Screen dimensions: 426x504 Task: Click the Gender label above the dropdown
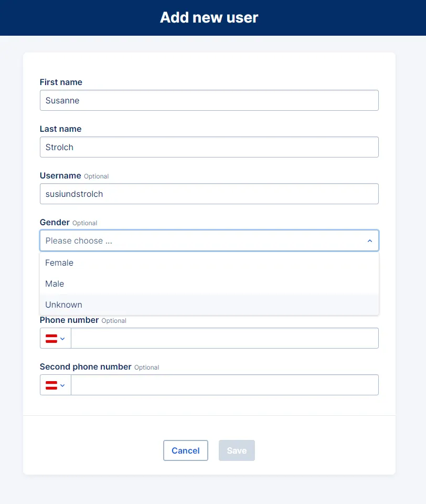55,222
